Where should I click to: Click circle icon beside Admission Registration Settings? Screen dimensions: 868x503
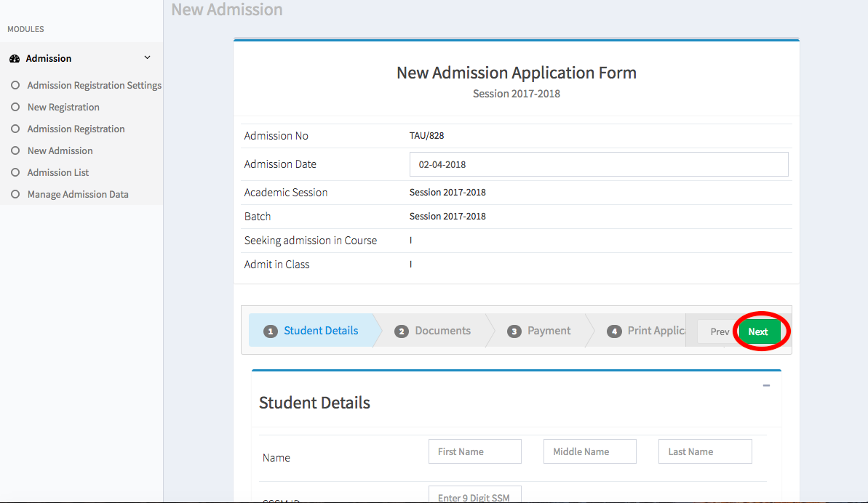[15, 85]
